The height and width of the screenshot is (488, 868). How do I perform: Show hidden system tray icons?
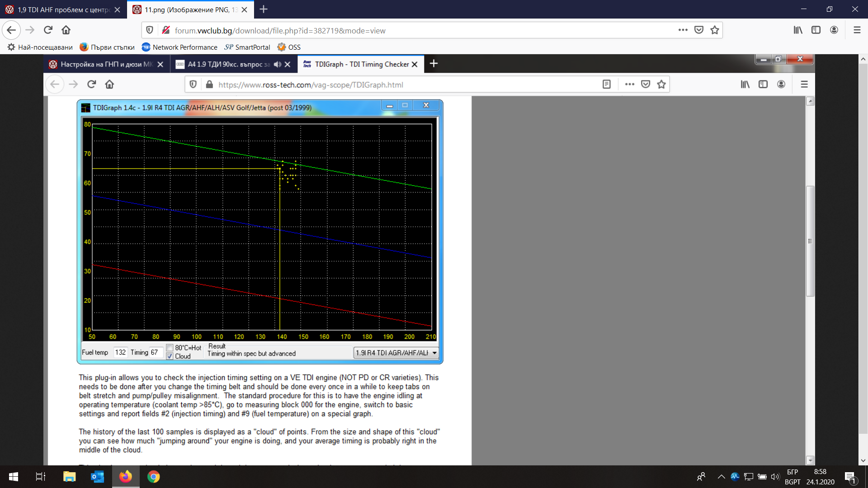721,477
